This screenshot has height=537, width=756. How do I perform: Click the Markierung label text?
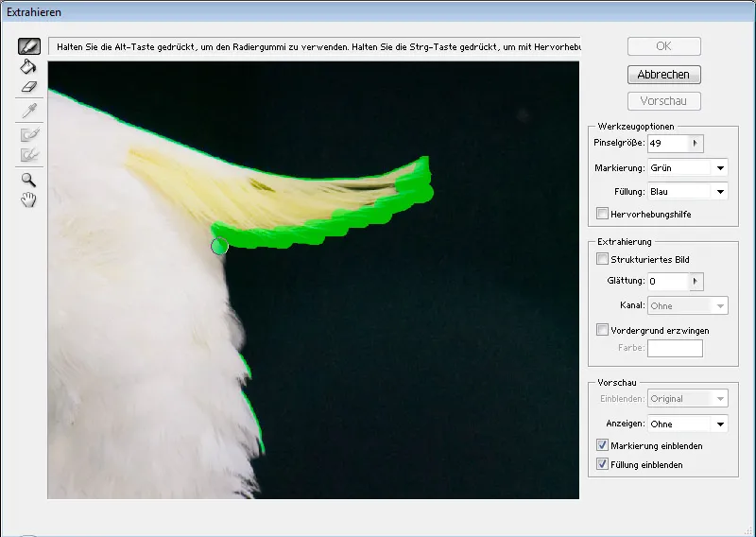tap(620, 168)
